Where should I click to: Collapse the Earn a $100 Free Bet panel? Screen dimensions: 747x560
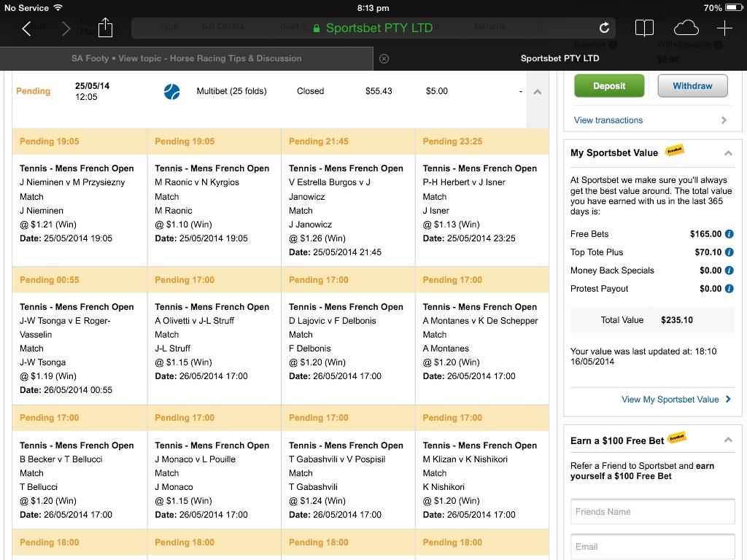(728, 440)
